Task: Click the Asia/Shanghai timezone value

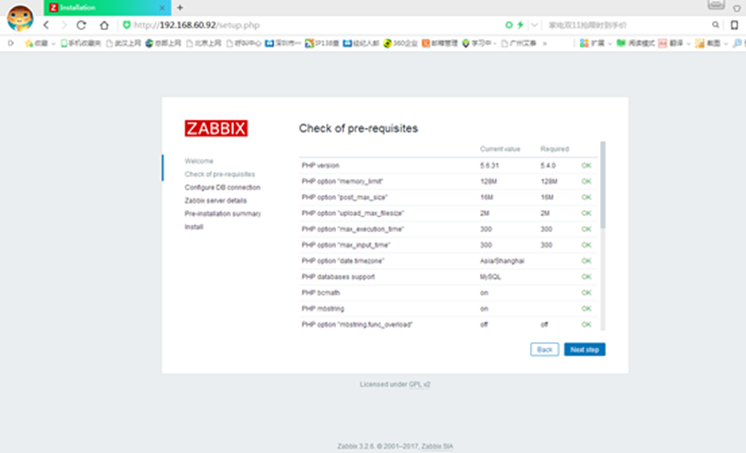Action: tap(502, 261)
